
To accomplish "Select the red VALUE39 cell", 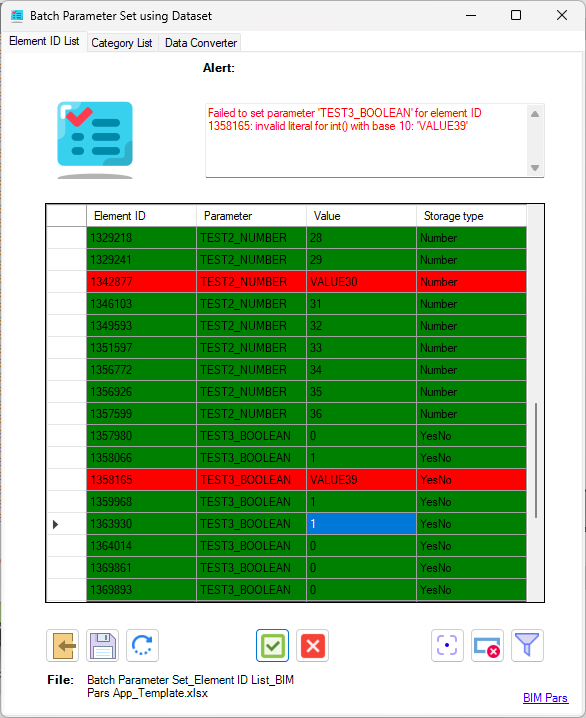I will [361, 480].
